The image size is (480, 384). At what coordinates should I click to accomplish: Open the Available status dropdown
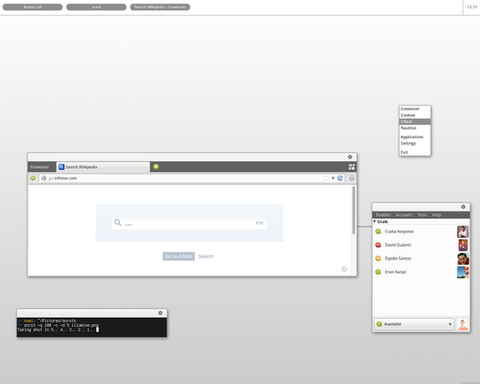(414, 324)
